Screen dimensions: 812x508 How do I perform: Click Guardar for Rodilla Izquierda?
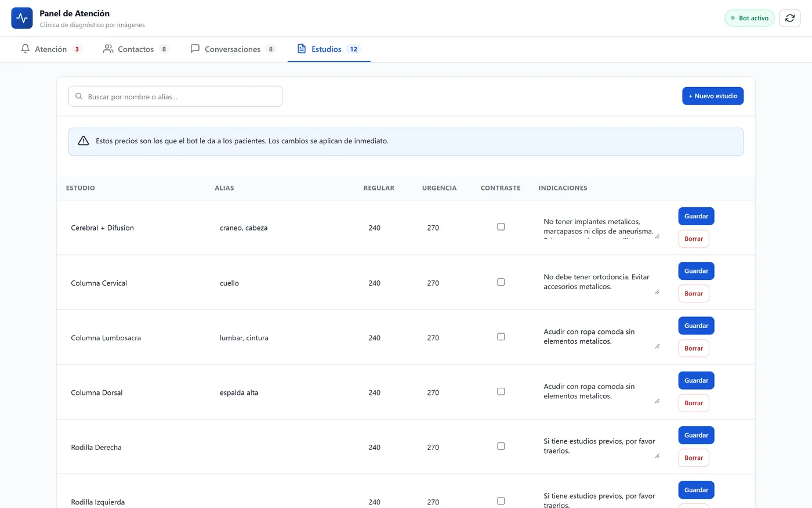click(696, 490)
